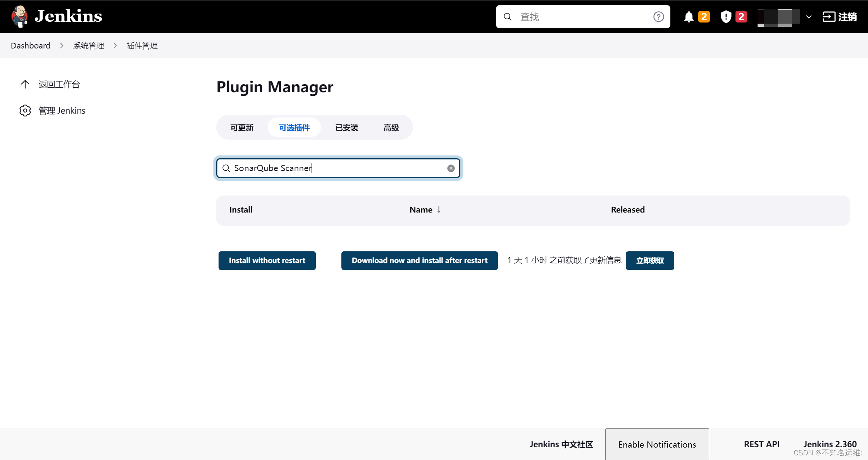Click the Enable Notifications footer button

[x=657, y=444]
